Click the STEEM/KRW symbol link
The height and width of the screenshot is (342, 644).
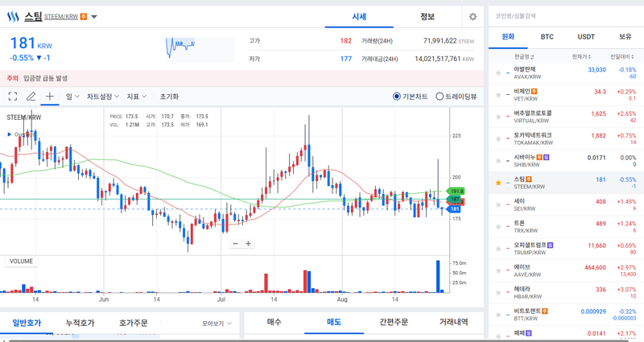[61, 17]
